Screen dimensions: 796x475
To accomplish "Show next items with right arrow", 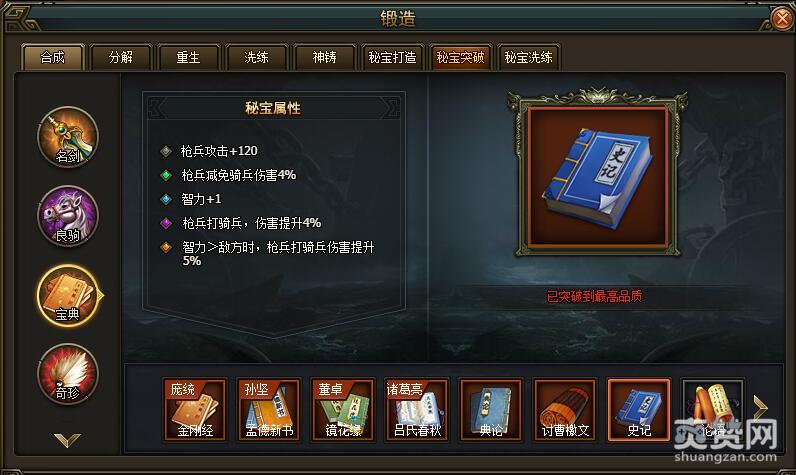I will pos(760,408).
